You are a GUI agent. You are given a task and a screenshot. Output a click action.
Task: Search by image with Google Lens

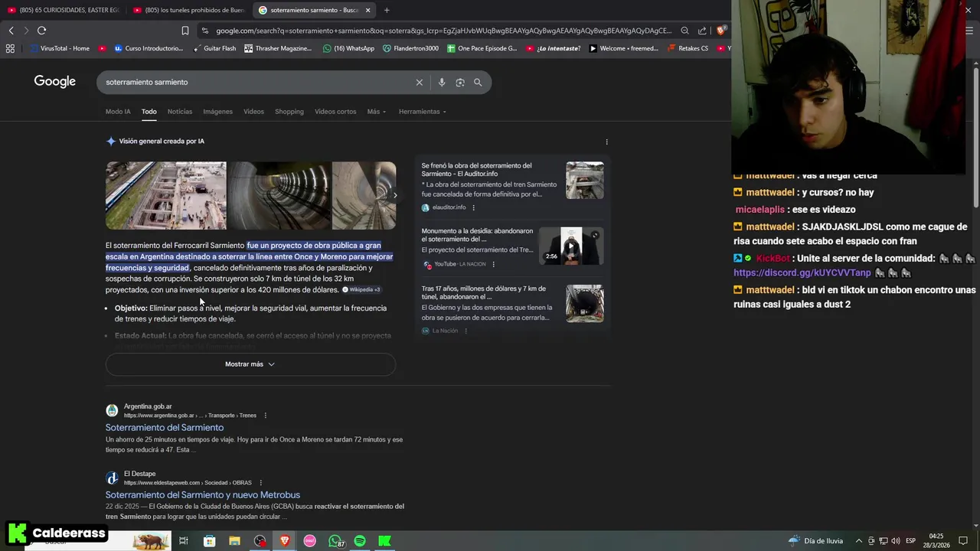click(x=460, y=82)
